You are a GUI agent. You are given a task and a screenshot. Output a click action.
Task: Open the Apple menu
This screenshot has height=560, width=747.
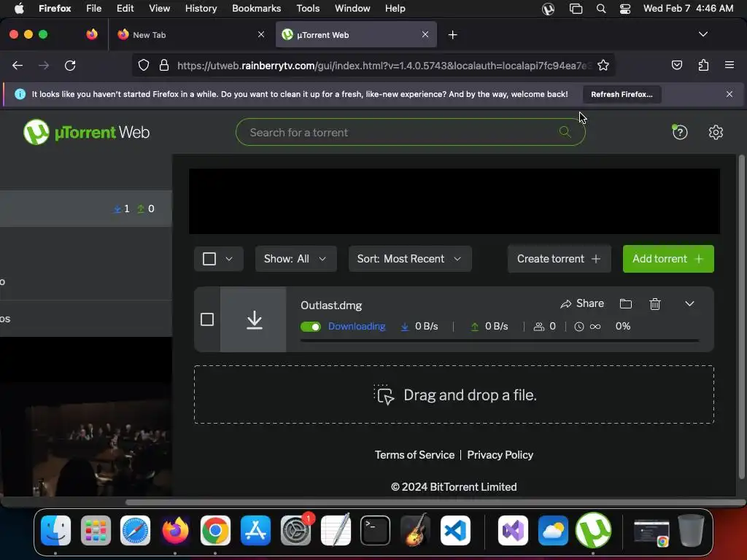tap(19, 9)
